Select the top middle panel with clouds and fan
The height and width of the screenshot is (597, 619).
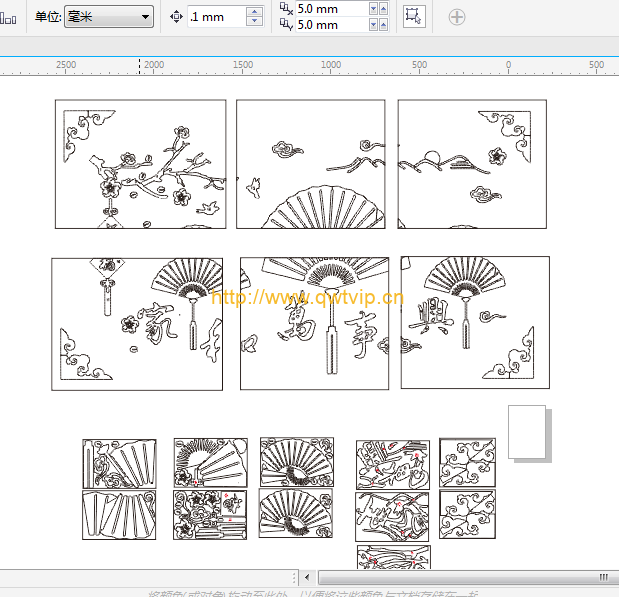point(311,164)
